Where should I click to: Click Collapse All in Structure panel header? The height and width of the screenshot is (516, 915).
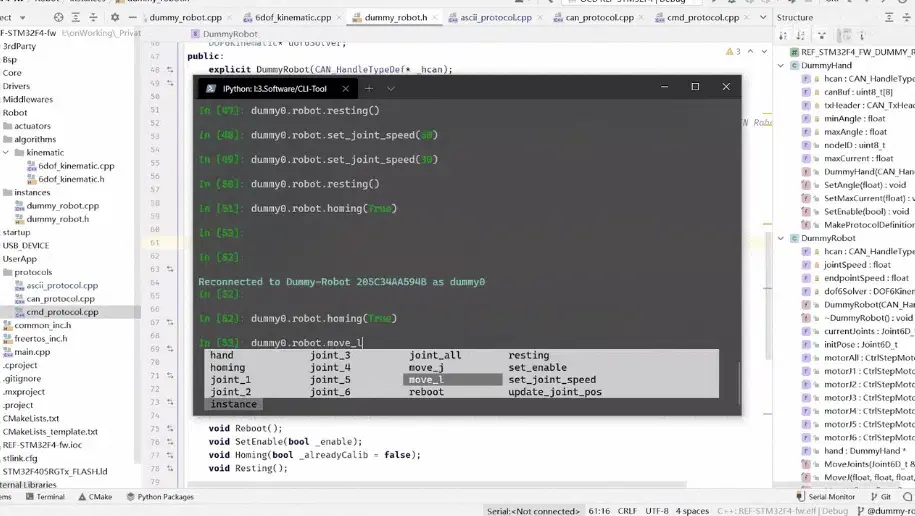[x=907, y=18]
